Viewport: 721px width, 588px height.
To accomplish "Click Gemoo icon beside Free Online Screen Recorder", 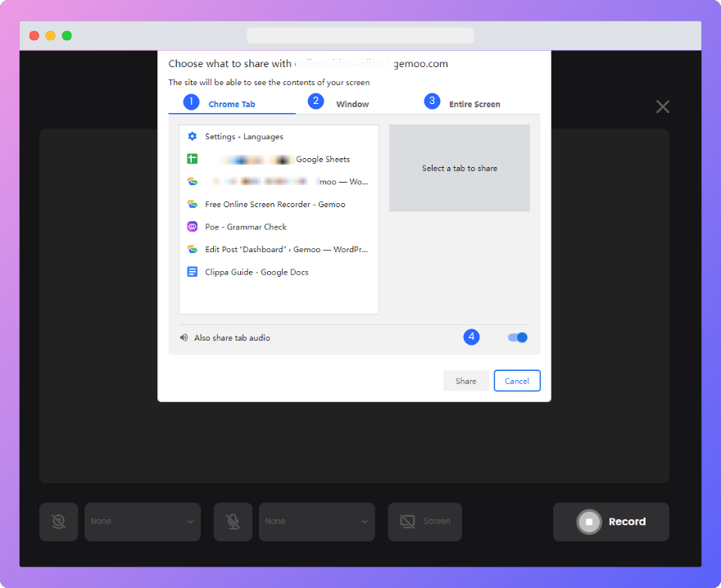I will [x=193, y=204].
